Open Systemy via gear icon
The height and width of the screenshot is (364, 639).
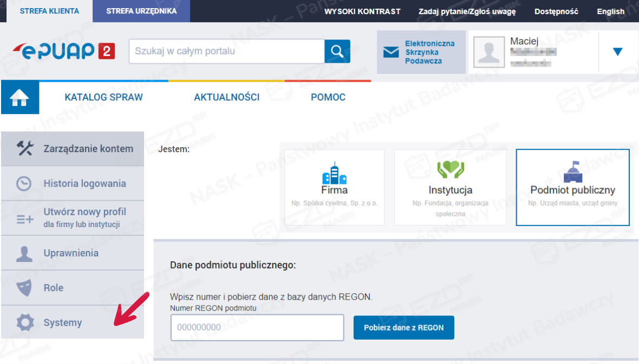coord(25,323)
